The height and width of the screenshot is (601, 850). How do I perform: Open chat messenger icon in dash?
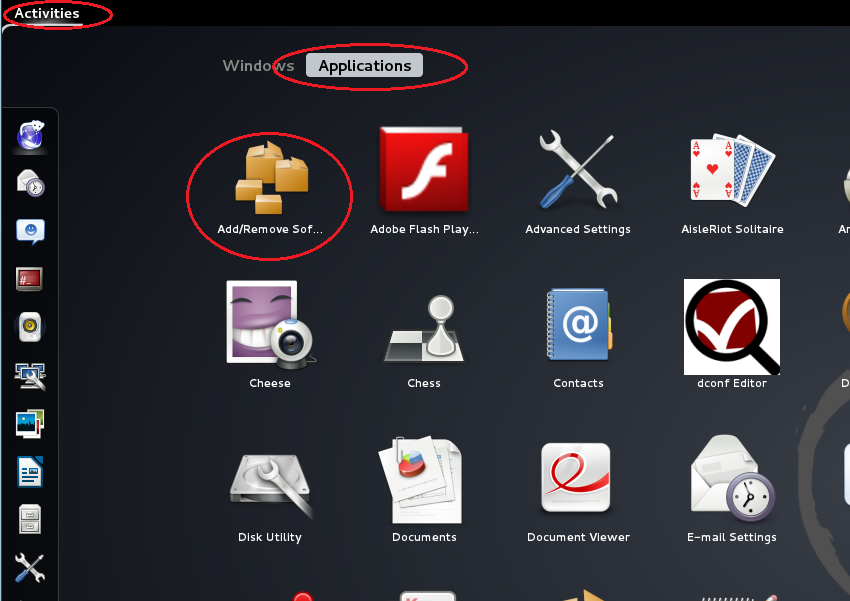pyautogui.click(x=30, y=231)
